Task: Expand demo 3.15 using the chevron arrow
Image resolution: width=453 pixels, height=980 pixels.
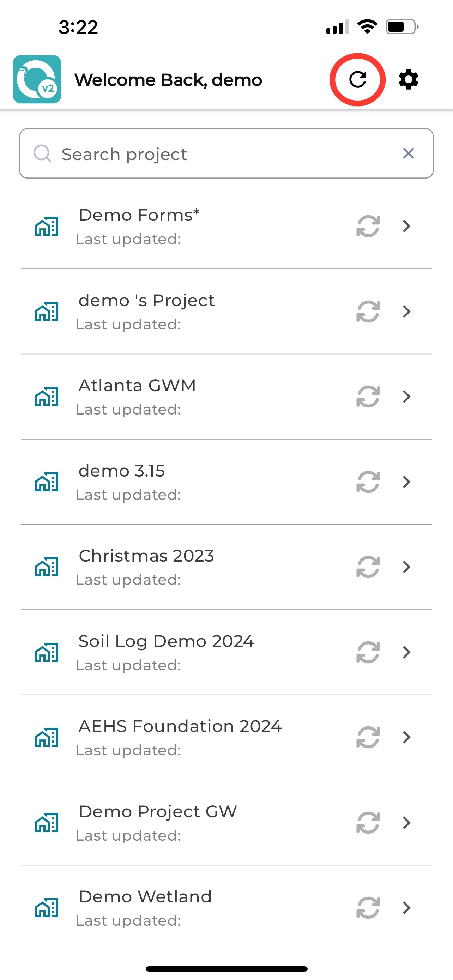Action: (x=406, y=482)
